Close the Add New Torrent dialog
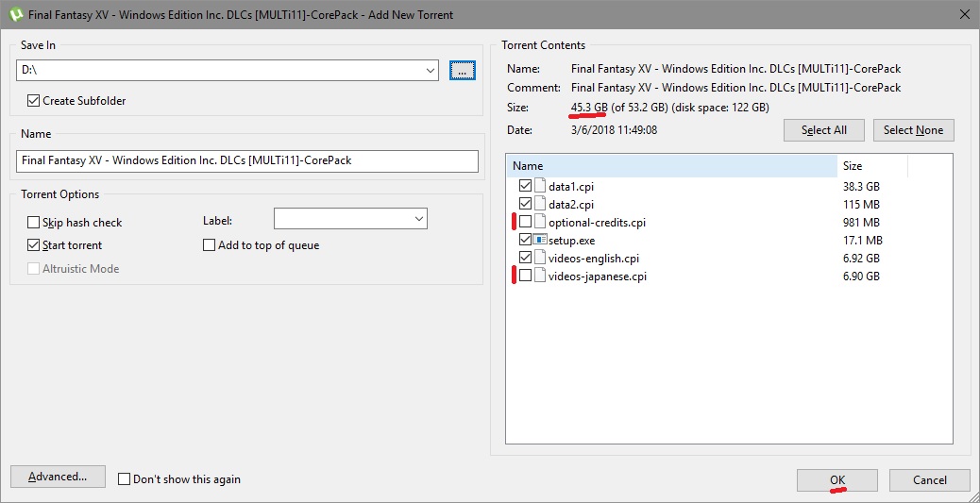 click(x=963, y=14)
